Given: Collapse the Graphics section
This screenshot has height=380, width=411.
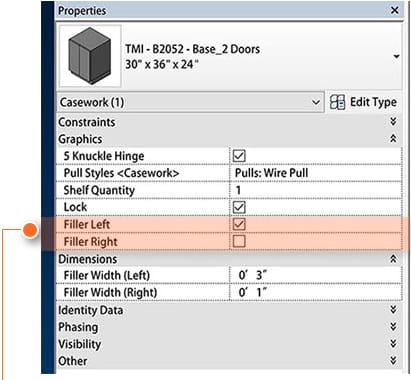Looking at the screenshot, I should pyautogui.click(x=393, y=139).
